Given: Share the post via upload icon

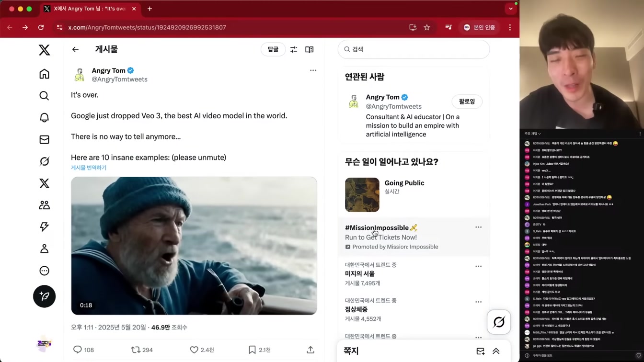Looking at the screenshot, I should pyautogui.click(x=310, y=350).
